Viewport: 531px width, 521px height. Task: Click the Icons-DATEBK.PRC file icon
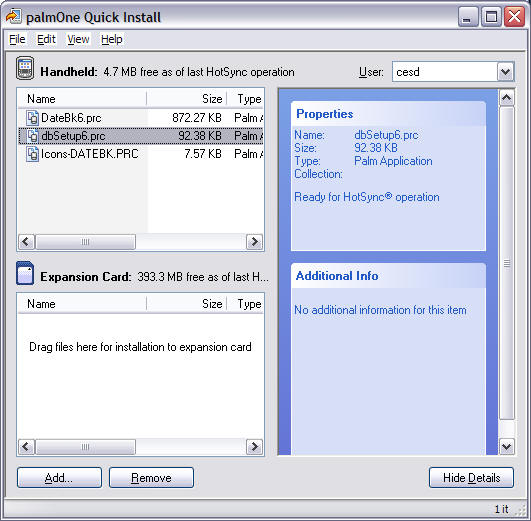33,154
